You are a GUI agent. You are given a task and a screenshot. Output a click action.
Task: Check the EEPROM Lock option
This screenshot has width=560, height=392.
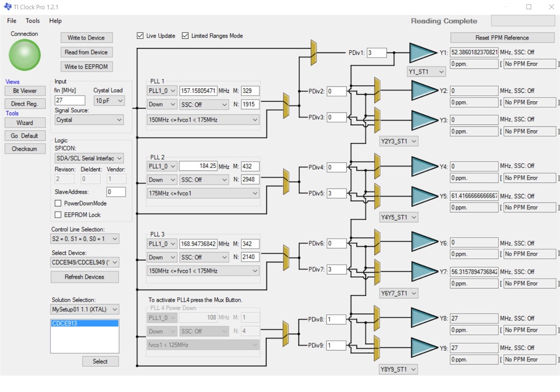(58, 215)
